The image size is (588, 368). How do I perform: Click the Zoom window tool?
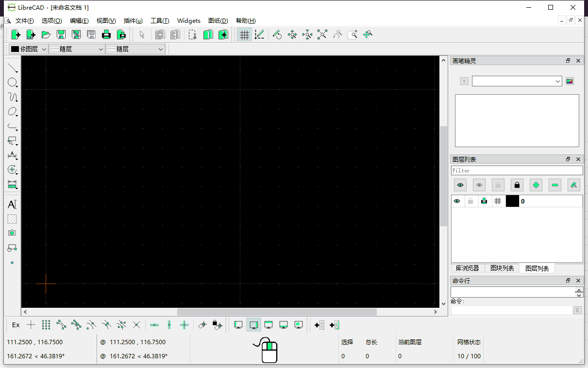[x=353, y=34]
